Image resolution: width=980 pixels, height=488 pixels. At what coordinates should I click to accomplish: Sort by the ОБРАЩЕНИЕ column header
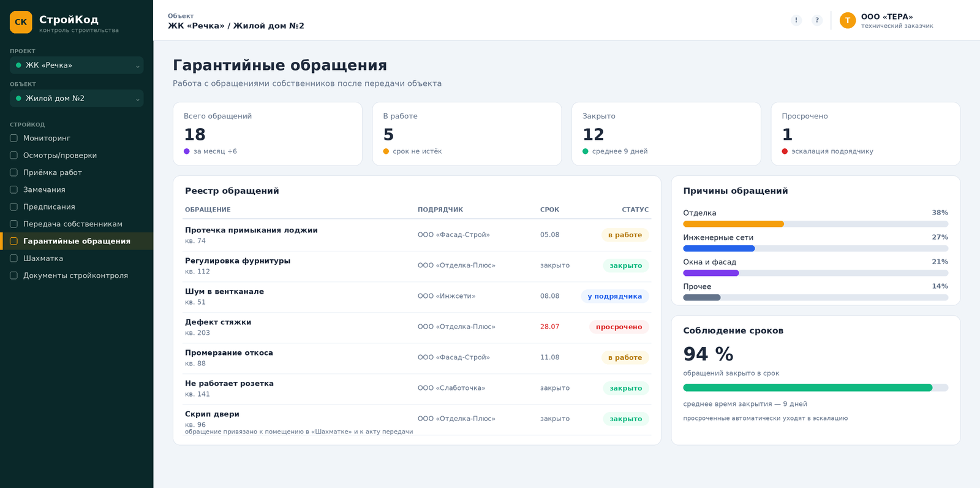208,210
